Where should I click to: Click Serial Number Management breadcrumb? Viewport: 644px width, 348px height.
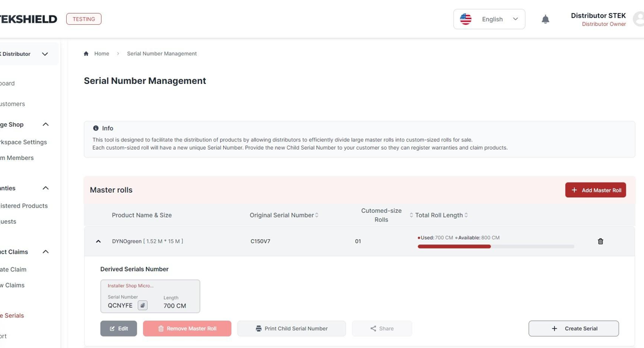click(162, 53)
